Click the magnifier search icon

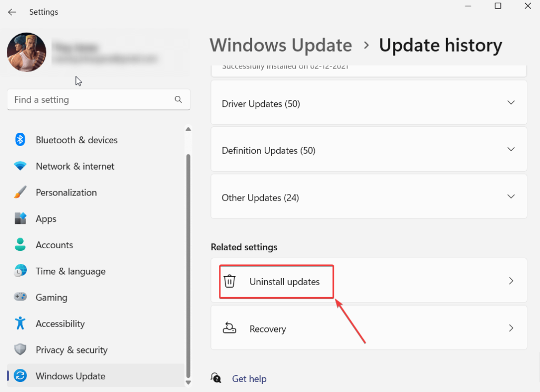click(x=178, y=100)
